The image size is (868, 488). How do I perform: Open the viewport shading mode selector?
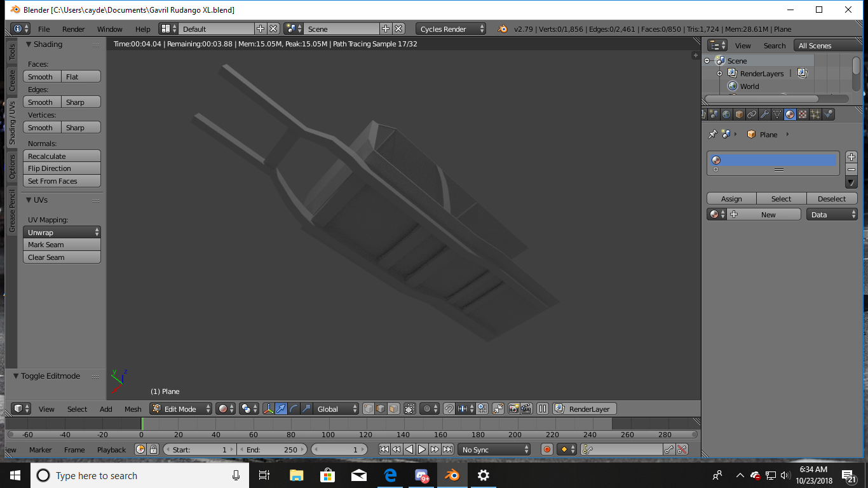coord(226,409)
